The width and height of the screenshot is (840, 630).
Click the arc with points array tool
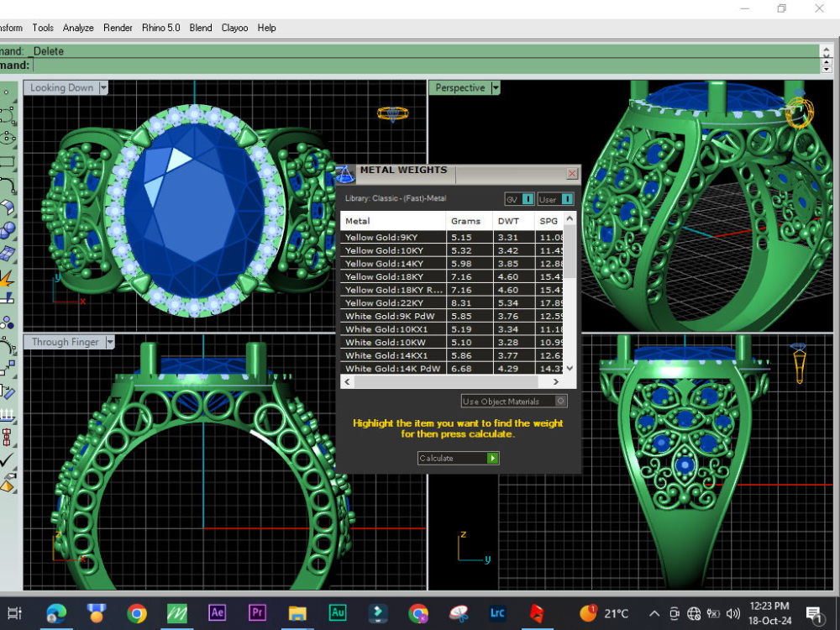pos(7,346)
